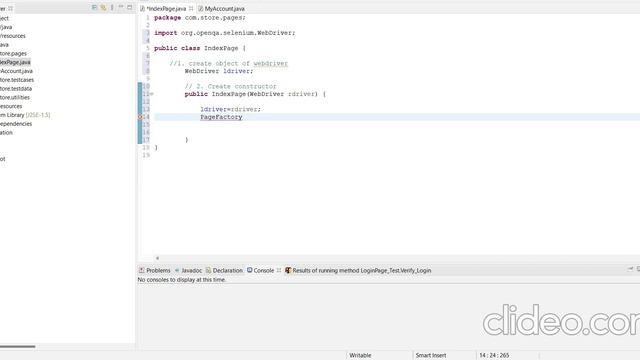Maximize the explorer panel
This screenshot has width=640, height=360.
(129, 7)
